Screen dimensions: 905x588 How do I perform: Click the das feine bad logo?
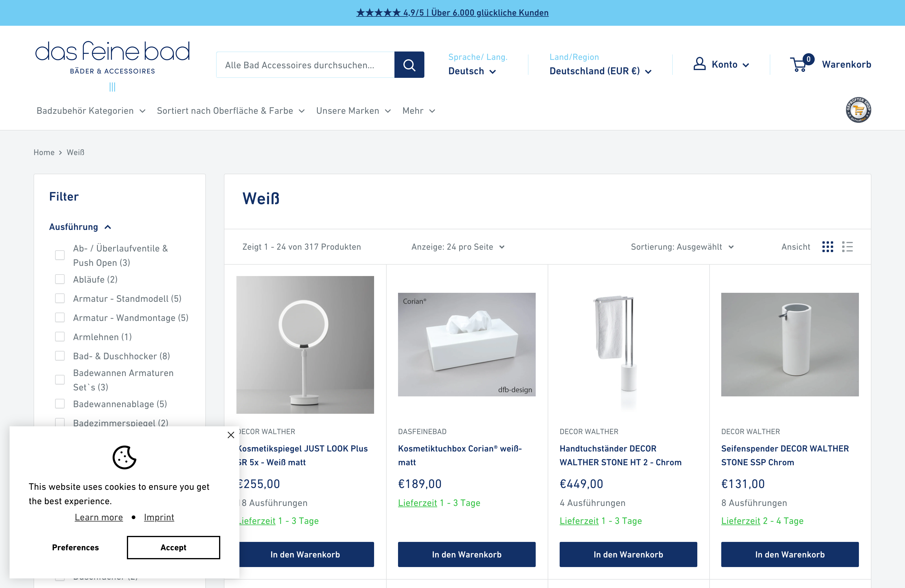click(x=113, y=58)
